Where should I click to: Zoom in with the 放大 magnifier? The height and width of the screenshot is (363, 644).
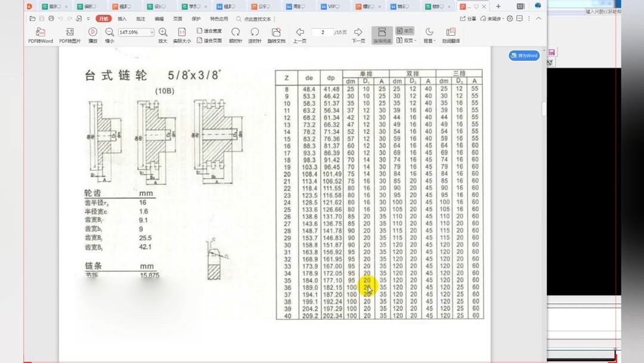pyautogui.click(x=163, y=33)
